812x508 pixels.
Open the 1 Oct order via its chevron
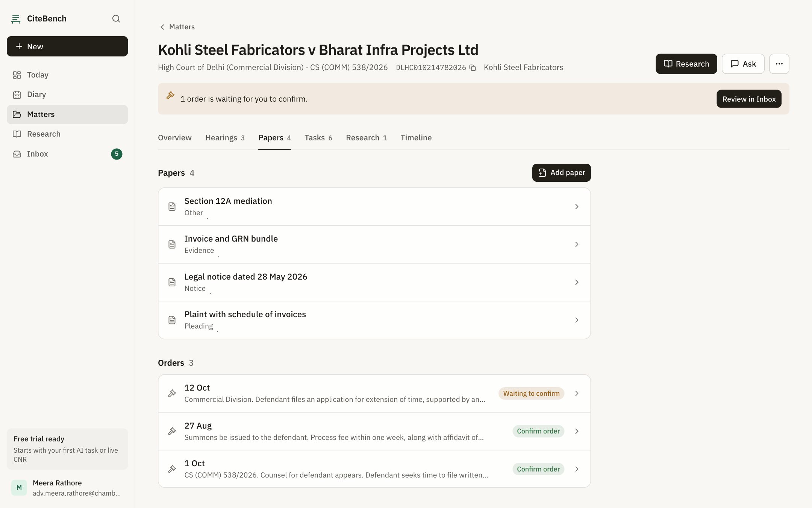pyautogui.click(x=577, y=469)
